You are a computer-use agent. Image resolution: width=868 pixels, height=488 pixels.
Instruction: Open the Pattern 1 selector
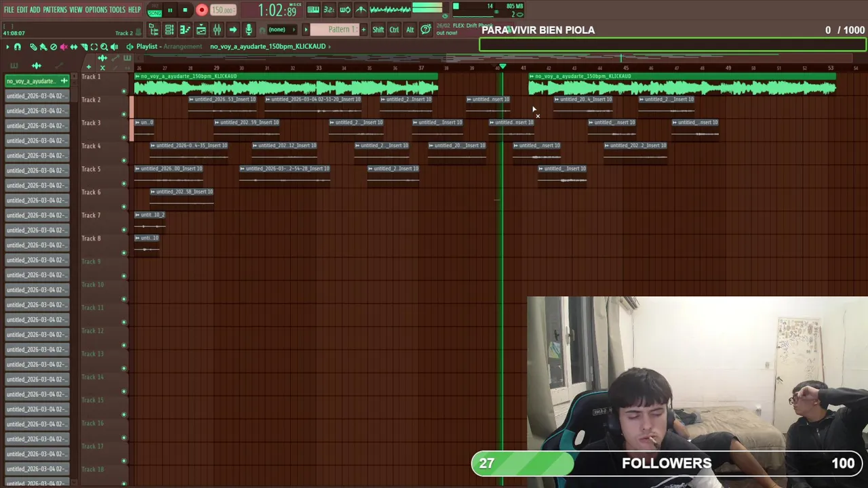pos(334,30)
